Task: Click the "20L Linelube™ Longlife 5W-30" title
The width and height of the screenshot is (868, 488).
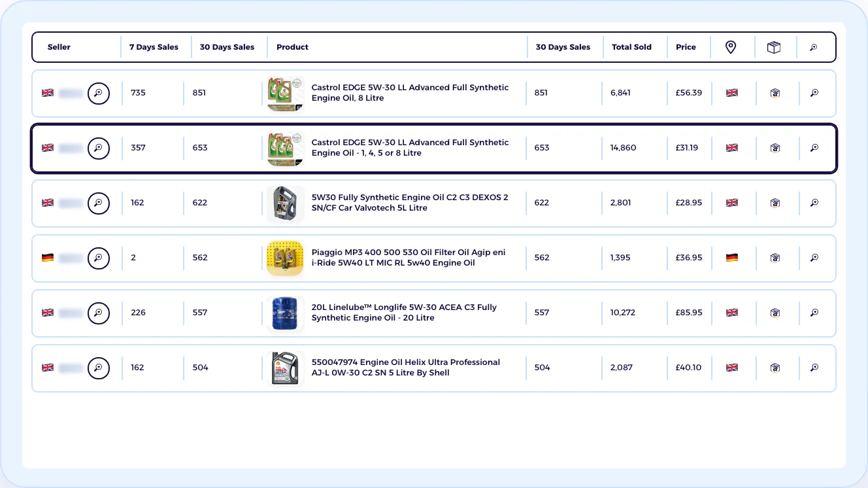Action: [404, 313]
